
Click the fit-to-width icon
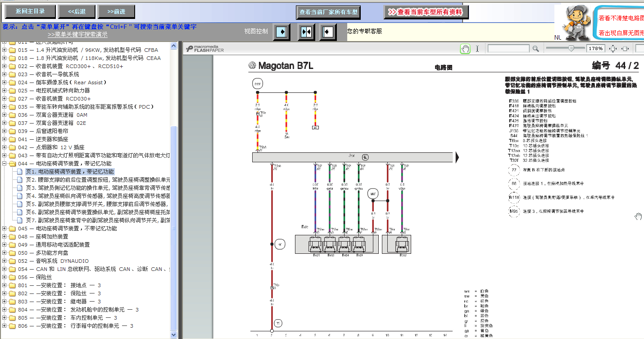click(x=625, y=49)
